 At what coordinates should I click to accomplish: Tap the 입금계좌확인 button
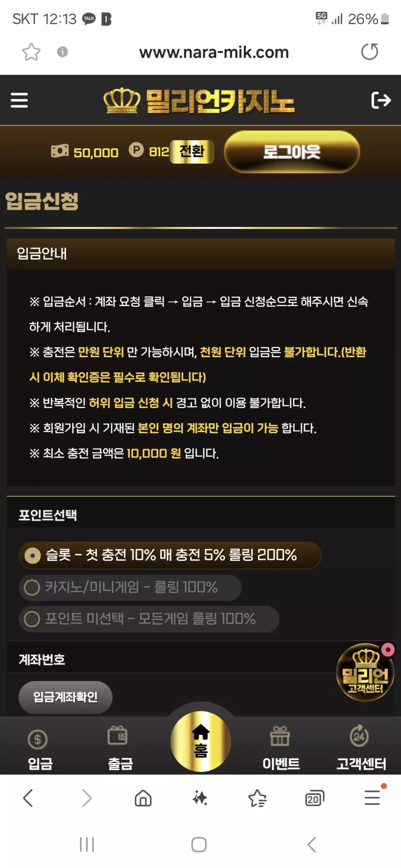click(66, 697)
